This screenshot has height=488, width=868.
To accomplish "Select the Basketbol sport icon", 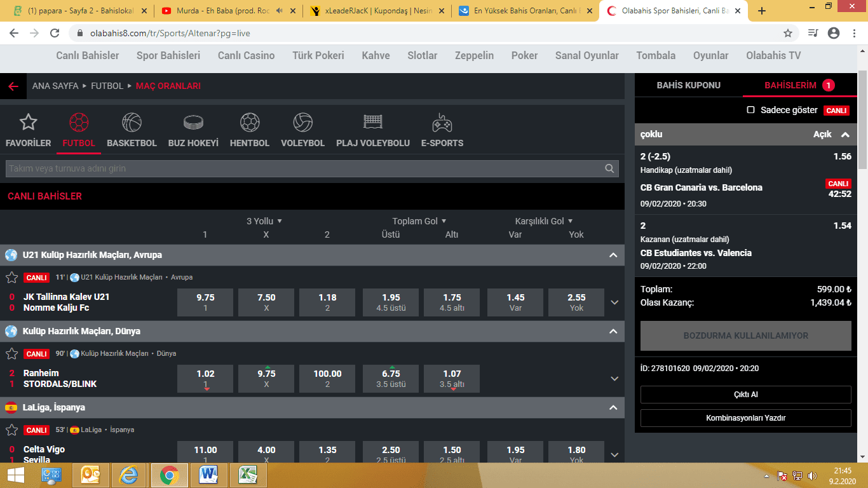I will click(x=132, y=122).
